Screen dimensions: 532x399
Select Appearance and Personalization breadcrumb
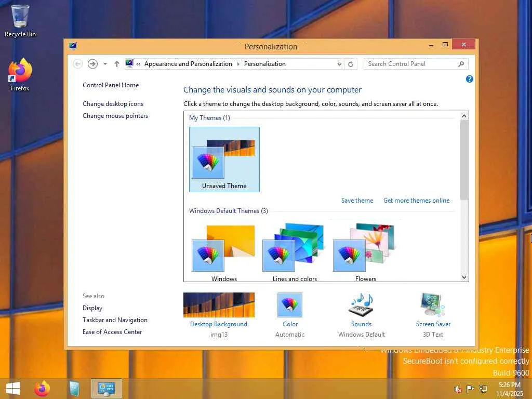188,64
